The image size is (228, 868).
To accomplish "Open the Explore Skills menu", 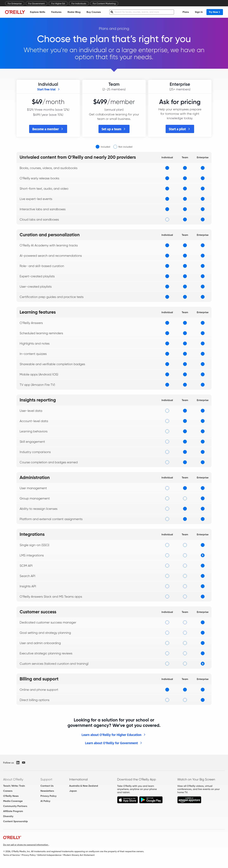I will (37, 12).
